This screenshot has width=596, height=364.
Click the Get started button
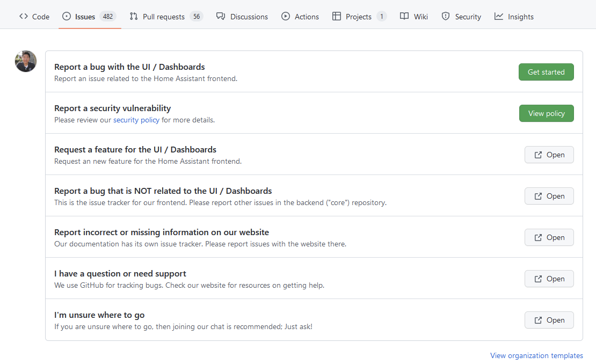(546, 71)
